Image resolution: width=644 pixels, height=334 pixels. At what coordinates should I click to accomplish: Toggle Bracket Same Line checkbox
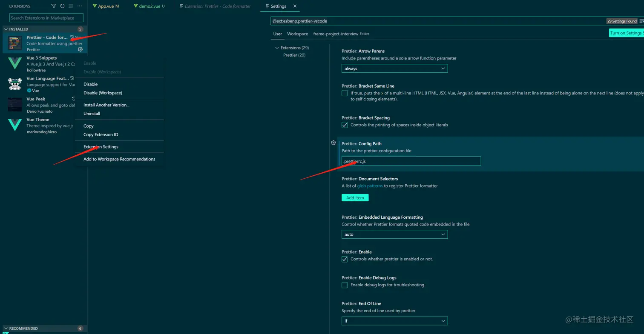(x=345, y=93)
